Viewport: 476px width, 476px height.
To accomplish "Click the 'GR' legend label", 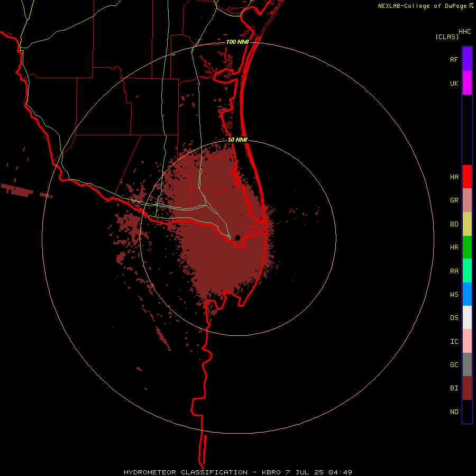I will coord(454,200).
